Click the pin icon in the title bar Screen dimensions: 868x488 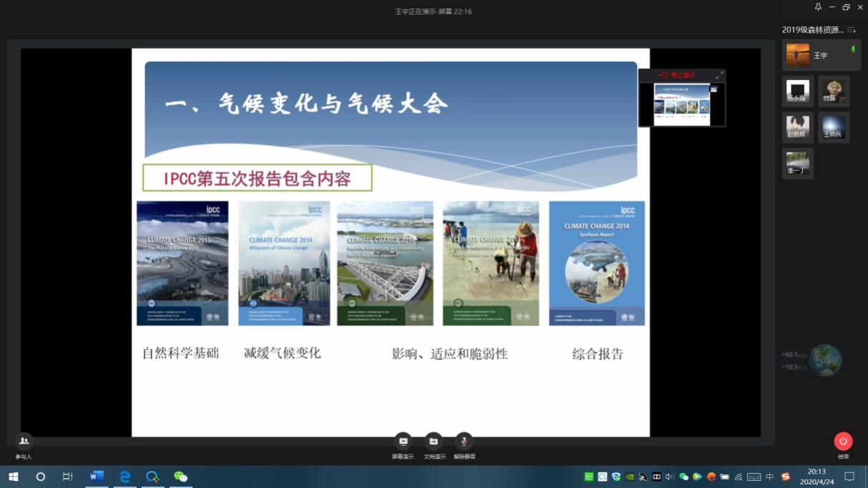pos(819,7)
